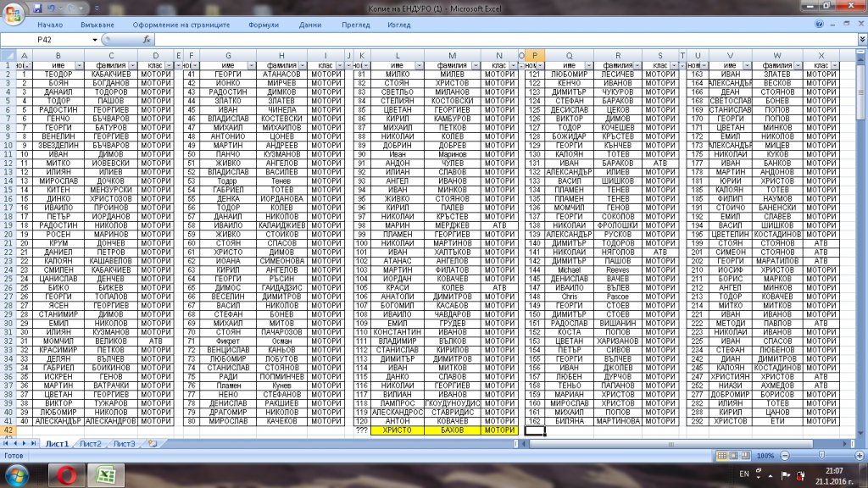Image resolution: width=868 pixels, height=488 pixels.
Task: Click the zoom out minus button
Action: coord(784,456)
